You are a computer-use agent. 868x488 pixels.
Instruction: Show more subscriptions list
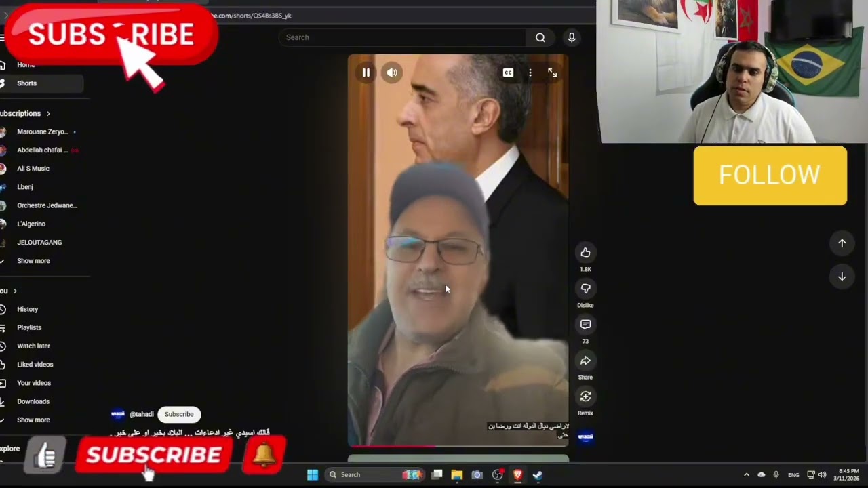coord(33,261)
